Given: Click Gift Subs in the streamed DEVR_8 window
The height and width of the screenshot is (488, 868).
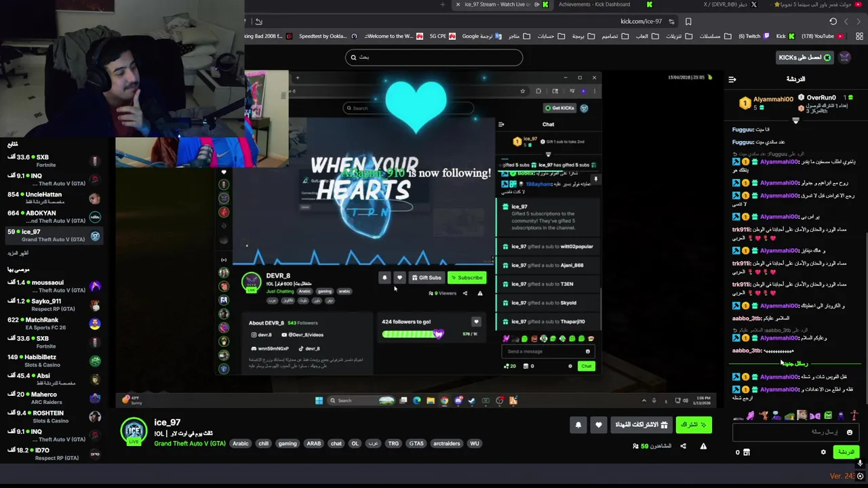Looking at the screenshot, I should coord(426,277).
